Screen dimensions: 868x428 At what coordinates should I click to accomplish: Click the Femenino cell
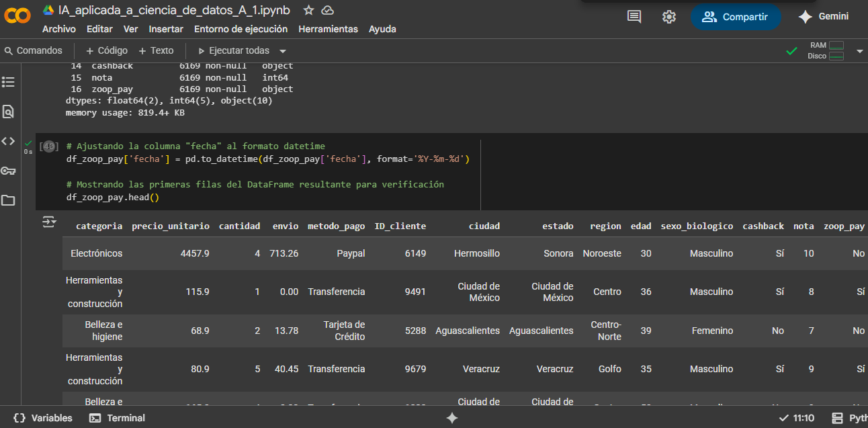(712, 331)
